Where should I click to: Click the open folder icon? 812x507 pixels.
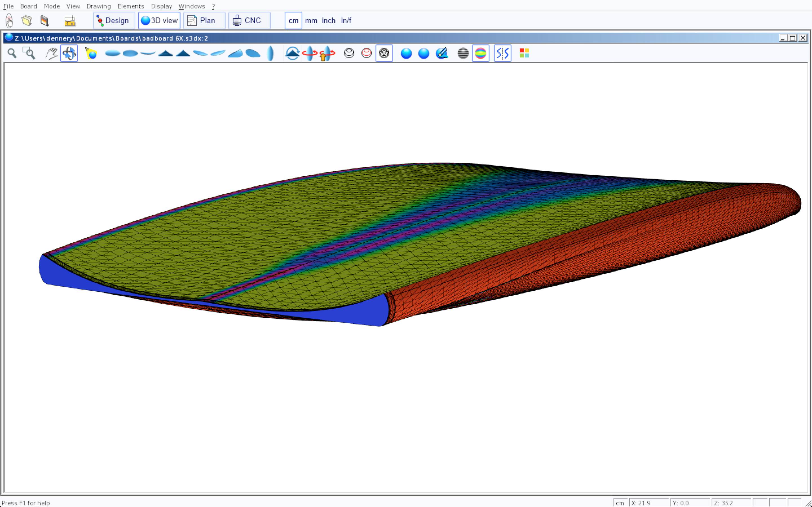click(27, 21)
